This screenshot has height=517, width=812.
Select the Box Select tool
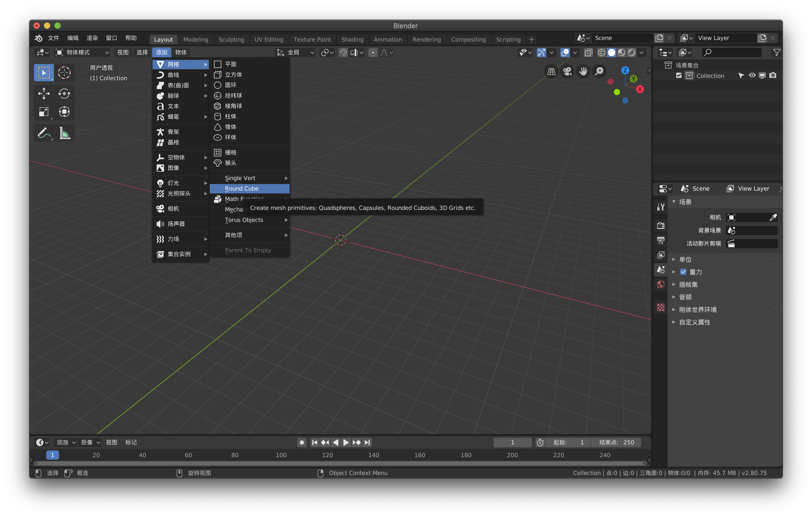click(43, 72)
